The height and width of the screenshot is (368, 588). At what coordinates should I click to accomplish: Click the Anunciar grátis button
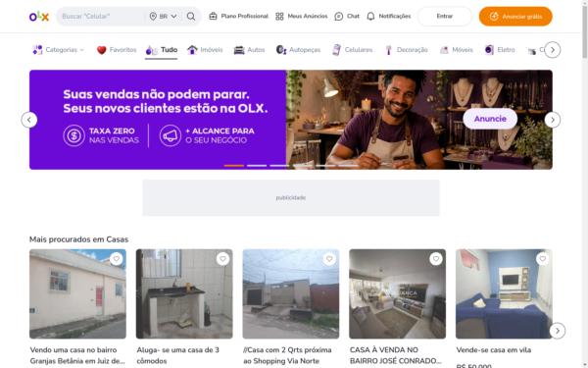click(515, 16)
